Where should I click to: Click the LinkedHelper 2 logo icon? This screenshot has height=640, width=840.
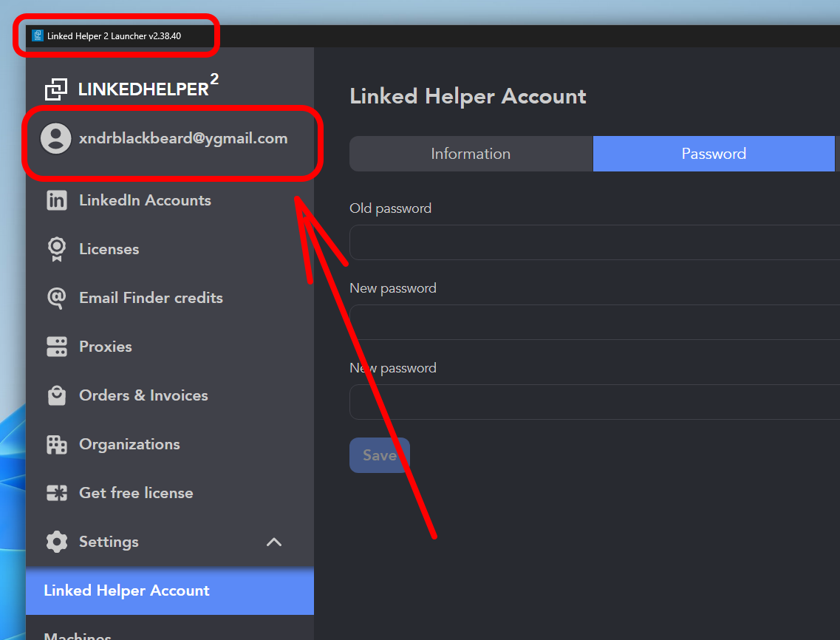tap(56, 89)
